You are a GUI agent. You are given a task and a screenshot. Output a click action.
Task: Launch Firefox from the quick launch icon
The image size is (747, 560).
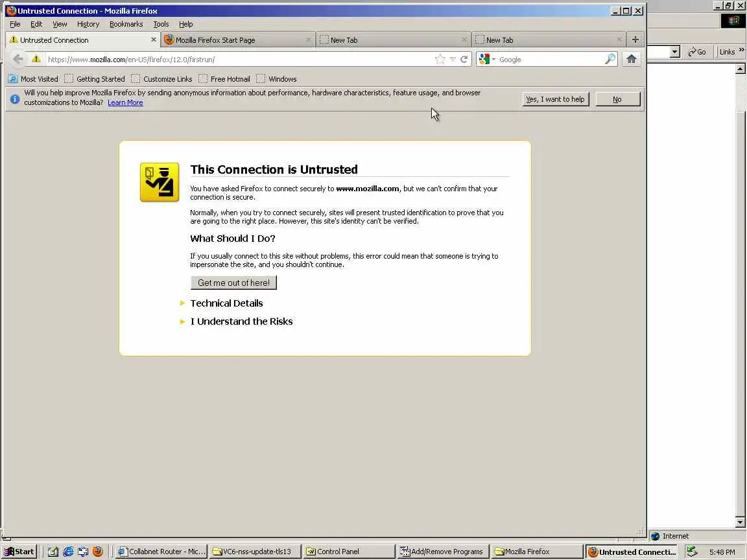point(98,552)
